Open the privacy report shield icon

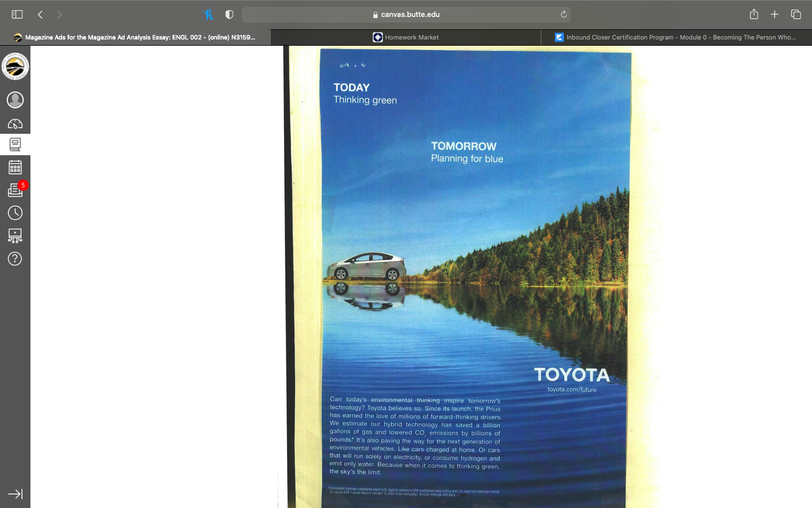coord(229,15)
